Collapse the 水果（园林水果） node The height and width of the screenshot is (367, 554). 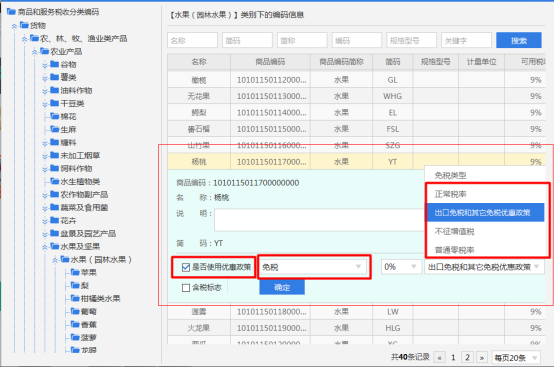[x=55, y=260]
